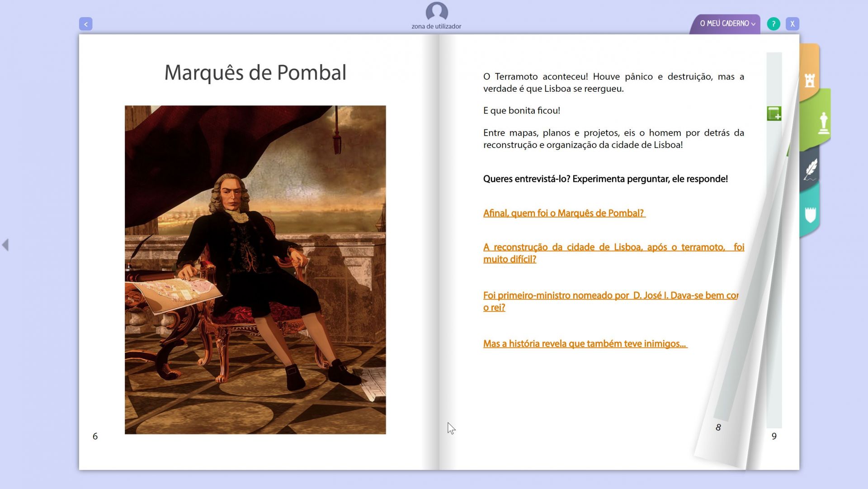Go to previous page with left triangle
This screenshot has height=489, width=868.
[x=5, y=245]
